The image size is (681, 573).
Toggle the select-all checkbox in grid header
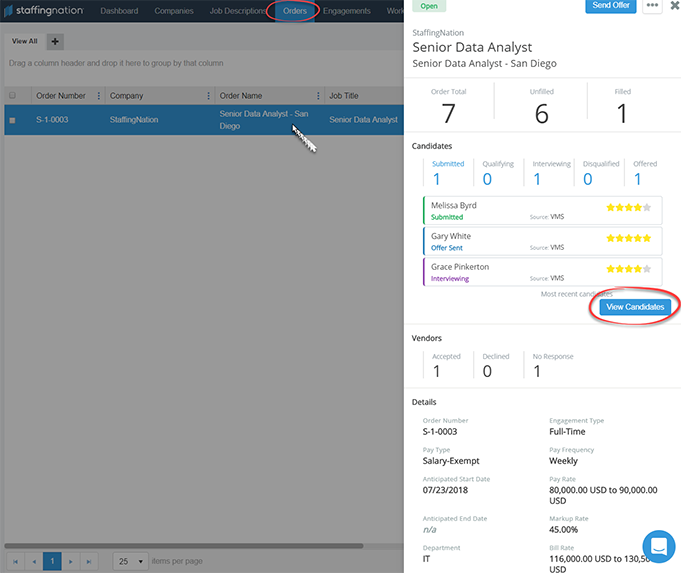point(12,96)
